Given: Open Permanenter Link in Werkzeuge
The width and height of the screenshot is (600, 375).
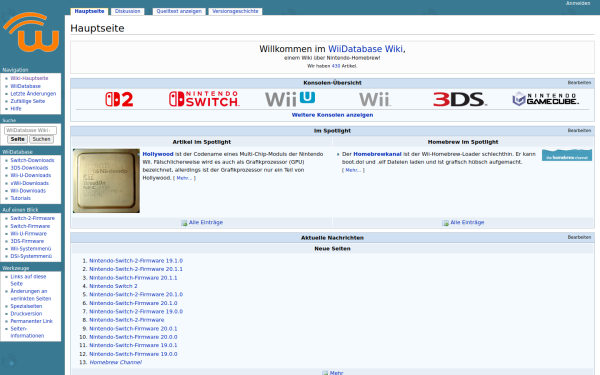Looking at the screenshot, I should pos(31,321).
